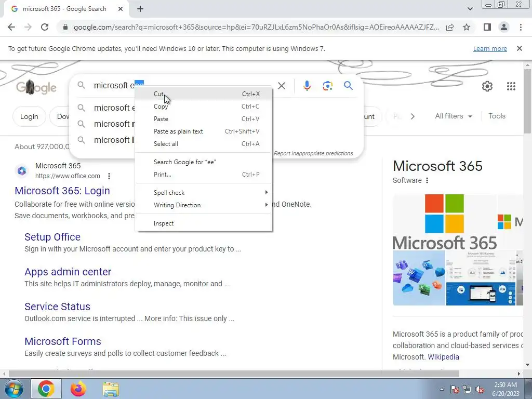Click the scroll right arrow on horizontal scrollbar

pyautogui.click(x=519, y=374)
